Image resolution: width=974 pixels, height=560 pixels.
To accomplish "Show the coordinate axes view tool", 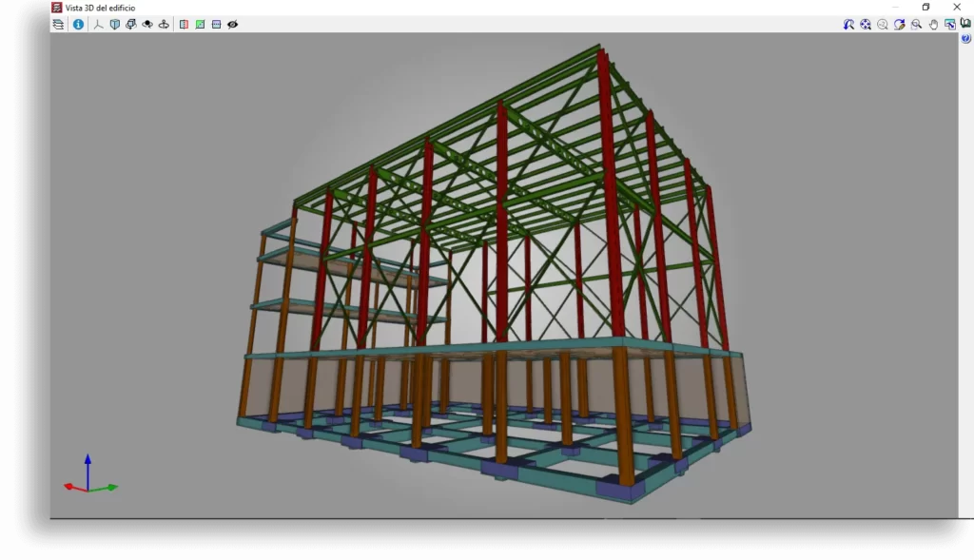I will coord(98,24).
